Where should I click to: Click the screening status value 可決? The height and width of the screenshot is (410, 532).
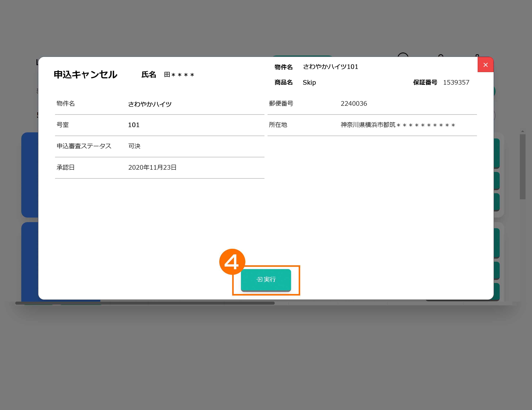134,146
